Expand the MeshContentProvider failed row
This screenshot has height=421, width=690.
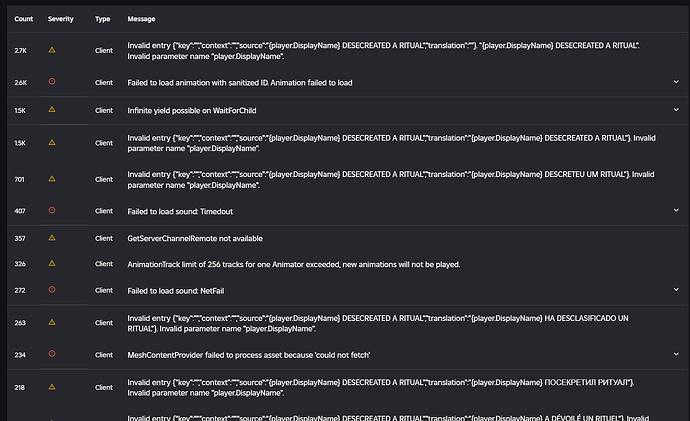[x=677, y=353]
